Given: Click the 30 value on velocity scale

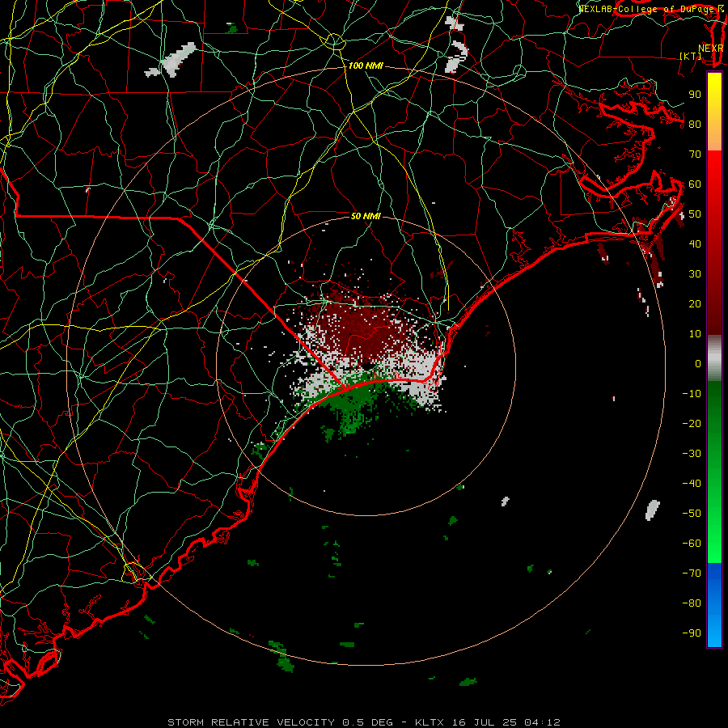Looking at the screenshot, I should 695,274.
